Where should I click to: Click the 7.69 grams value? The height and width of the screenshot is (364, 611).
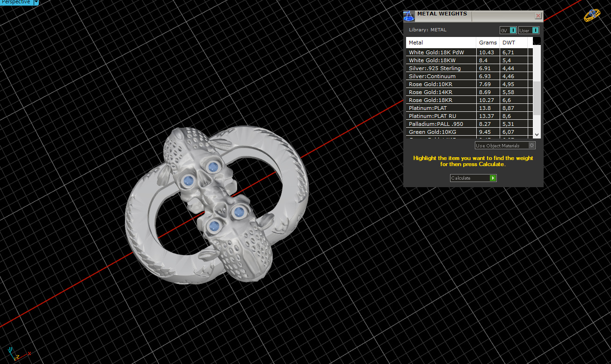(484, 84)
